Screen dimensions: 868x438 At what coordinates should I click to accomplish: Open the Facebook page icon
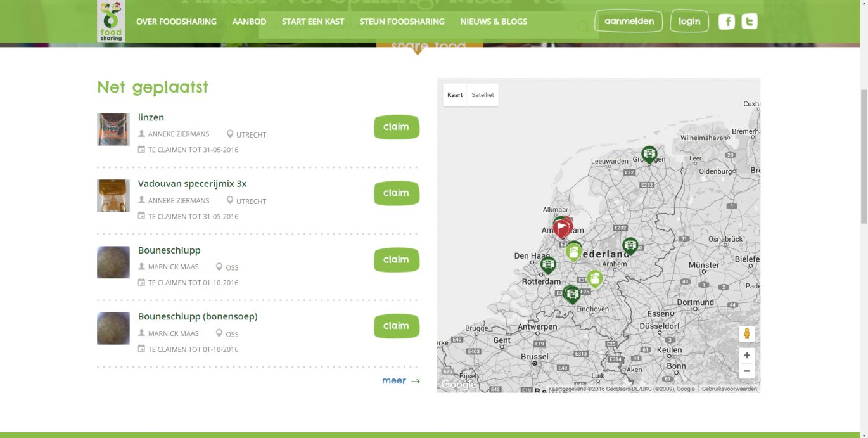click(727, 22)
